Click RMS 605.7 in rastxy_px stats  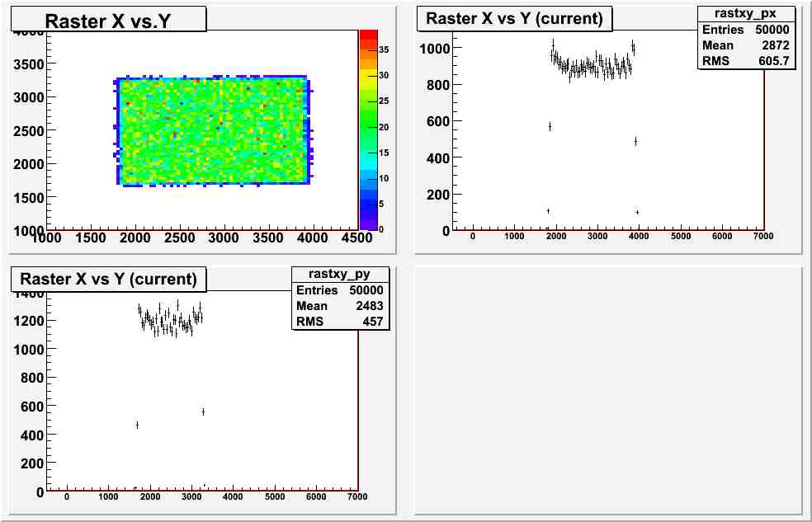point(746,60)
